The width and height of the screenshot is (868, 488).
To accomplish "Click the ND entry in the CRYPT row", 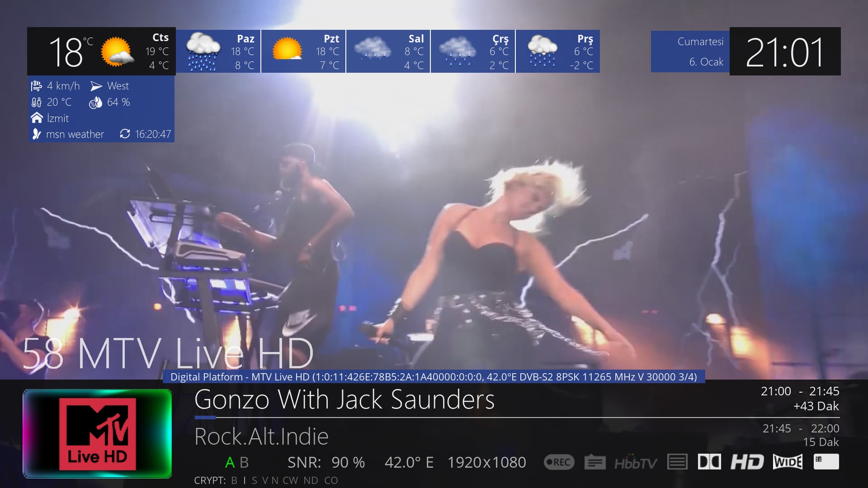I will 311,480.
